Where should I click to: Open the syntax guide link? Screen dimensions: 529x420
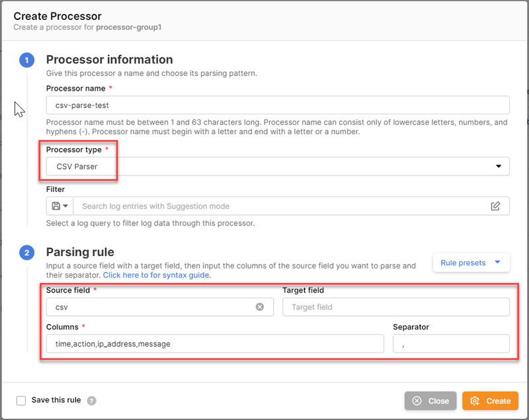click(157, 274)
